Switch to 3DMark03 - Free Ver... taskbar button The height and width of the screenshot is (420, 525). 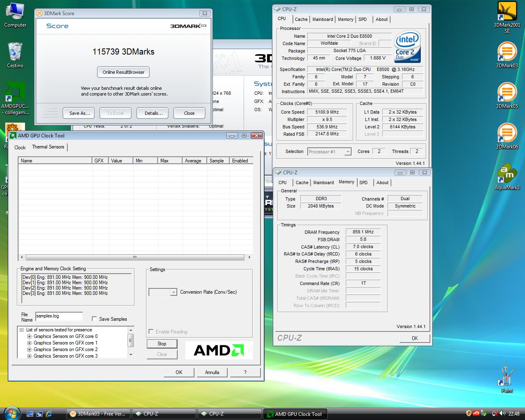coord(98,414)
